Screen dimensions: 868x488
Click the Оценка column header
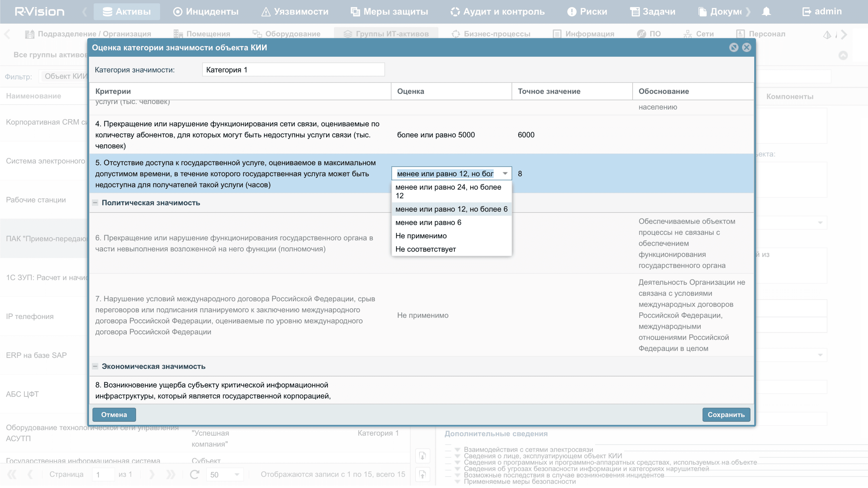(x=451, y=91)
